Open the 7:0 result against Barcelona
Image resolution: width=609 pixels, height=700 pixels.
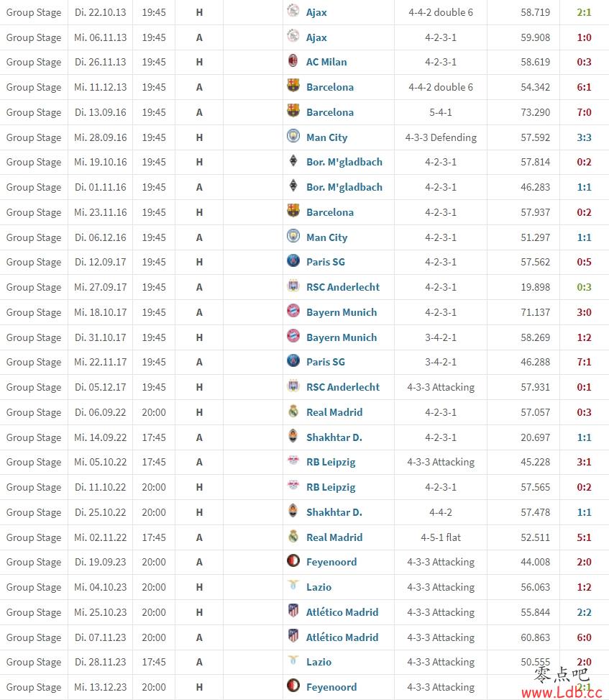coord(584,112)
